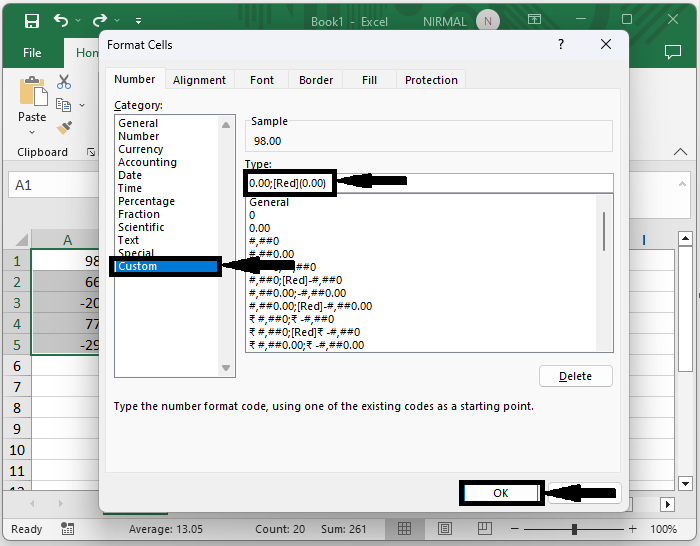The height and width of the screenshot is (546, 700).
Task: Select Percentage category
Action: click(x=146, y=201)
